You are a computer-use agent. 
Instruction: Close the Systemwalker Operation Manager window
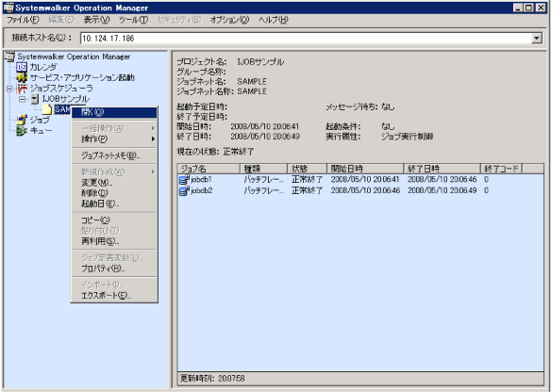click(x=541, y=8)
